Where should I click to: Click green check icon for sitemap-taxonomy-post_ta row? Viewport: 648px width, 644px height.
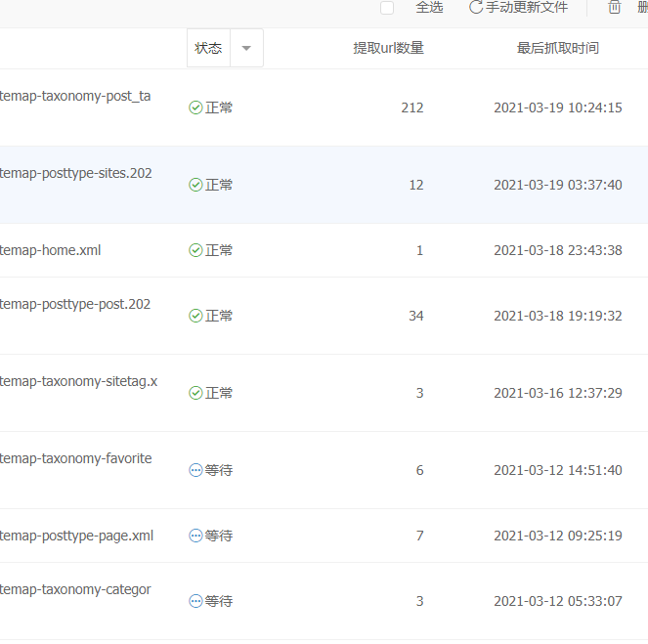coord(195,107)
